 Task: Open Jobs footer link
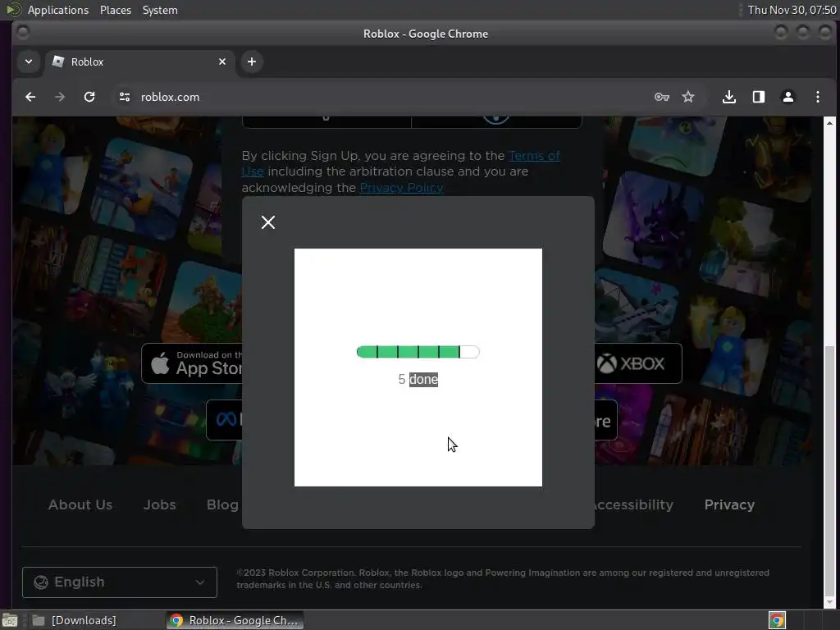pos(160,504)
